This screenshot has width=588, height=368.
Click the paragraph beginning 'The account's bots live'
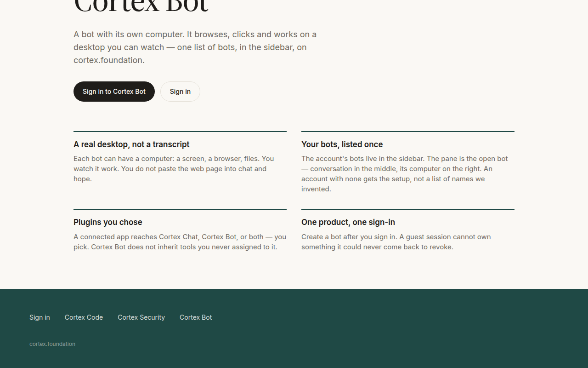pos(405,174)
